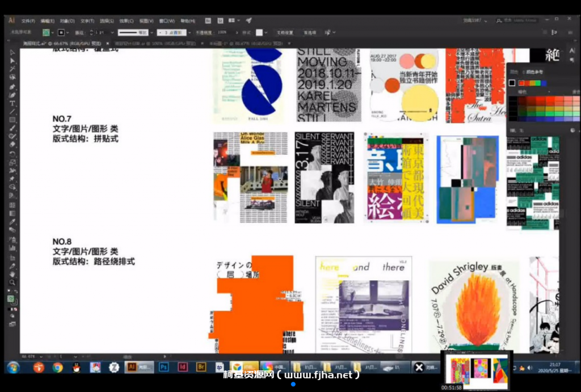Select the Gradient tool
The width and height of the screenshot is (581, 392).
pyautogui.click(x=12, y=213)
